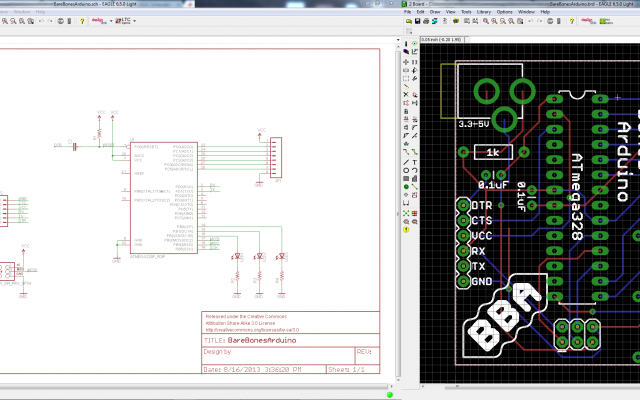Viewport: 640px width, 400px height.
Task: Select the Text T tool
Action: click(x=415, y=162)
